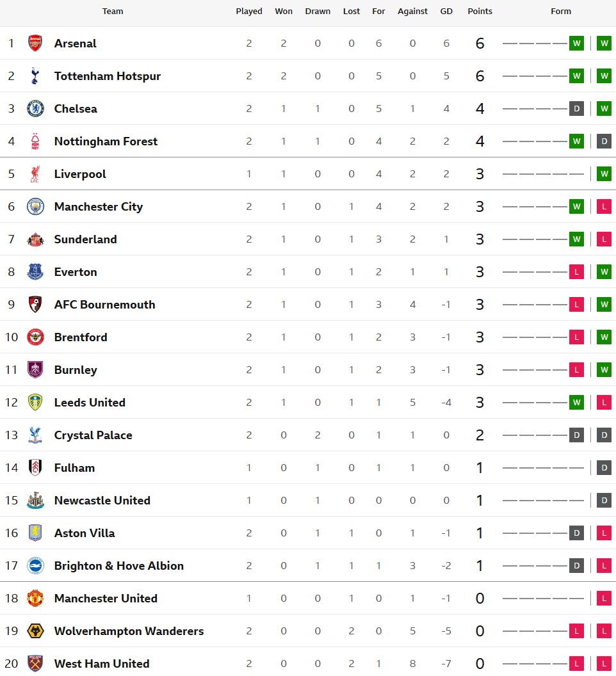Image resolution: width=616 pixels, height=676 pixels.
Task: Click the Wolverhampton Wanderers wolf logo
Action: tap(35, 631)
